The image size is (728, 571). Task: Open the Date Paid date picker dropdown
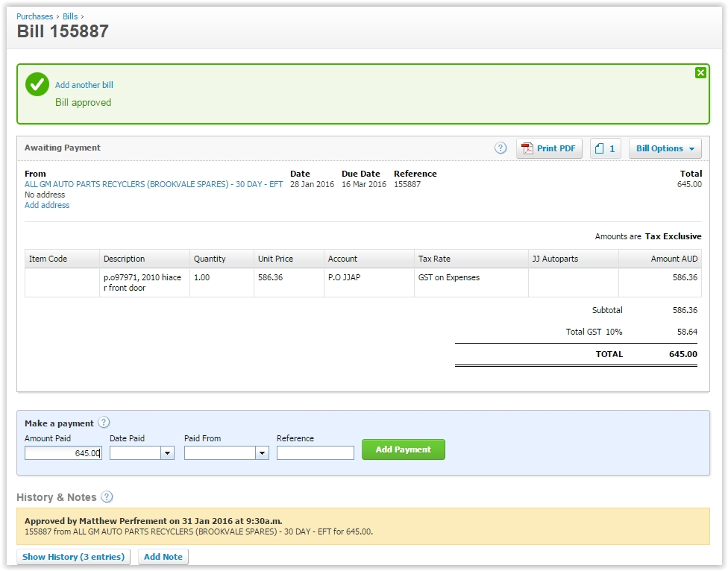167,452
